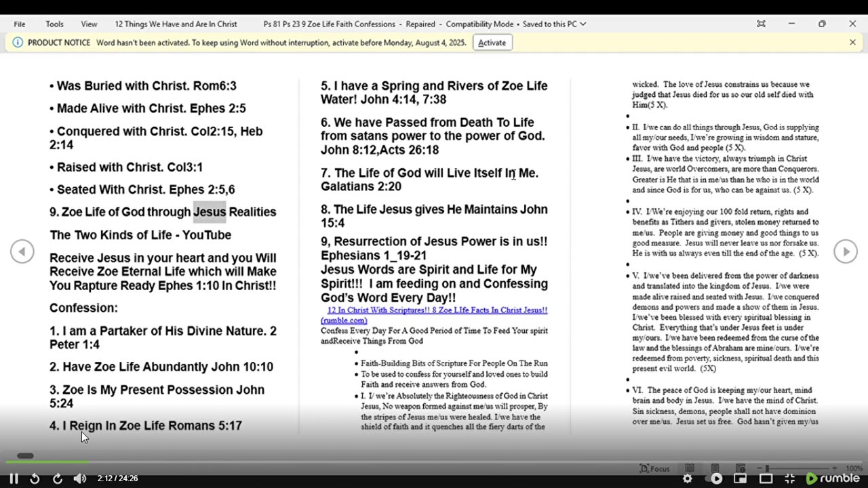Screen dimensions: 868x488
Task: Open the File menu
Action: click(x=20, y=24)
